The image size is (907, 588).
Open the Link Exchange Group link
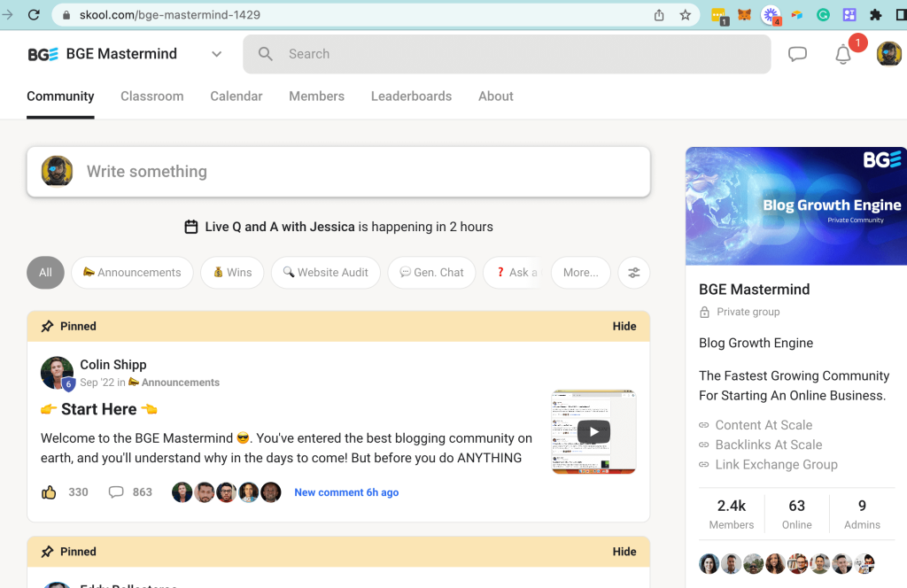[x=775, y=464]
